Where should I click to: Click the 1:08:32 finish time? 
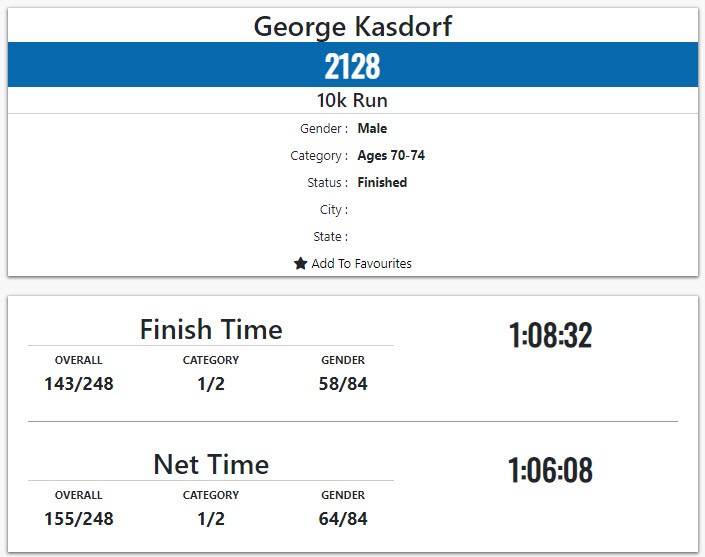pyautogui.click(x=550, y=336)
